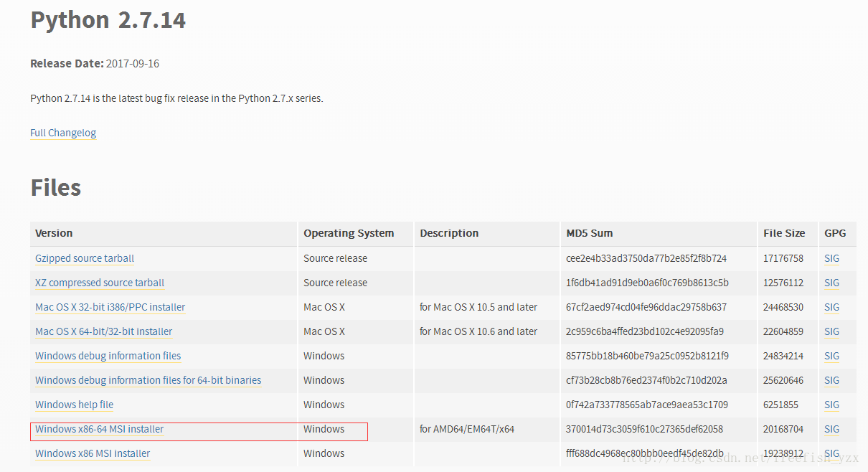Select 'Mac OS X' in the 32-bit i386/PPC row
Image resolution: width=868 pixels, height=472 pixels.
[324, 307]
